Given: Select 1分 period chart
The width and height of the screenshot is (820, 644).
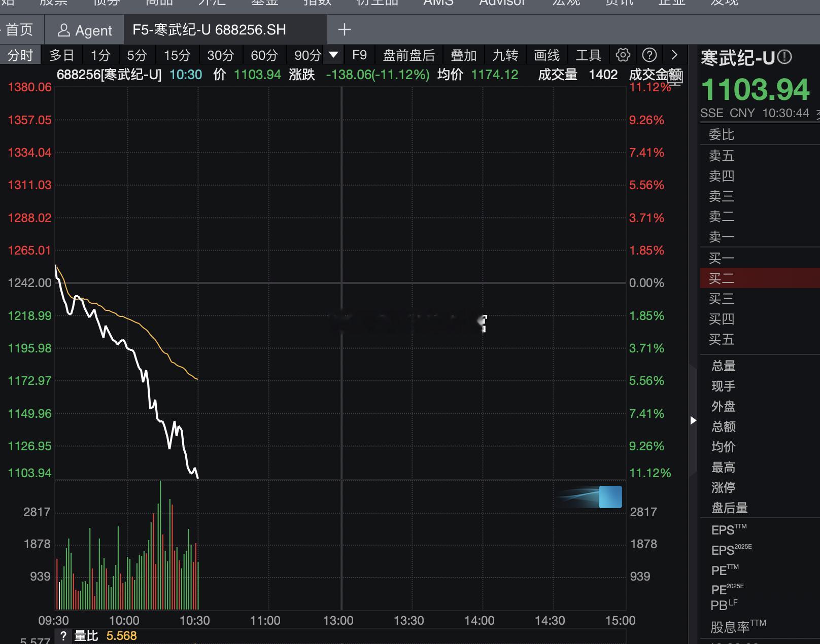Looking at the screenshot, I should coord(100,55).
